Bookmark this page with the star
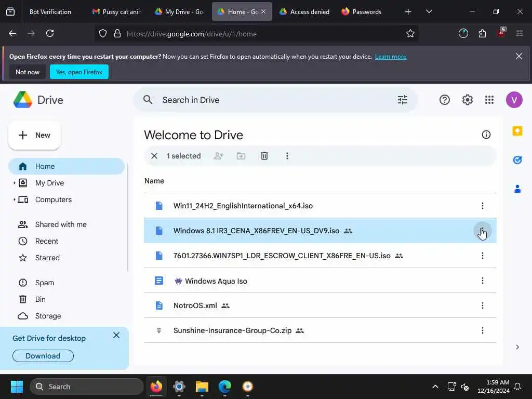532x399 pixels. 410,34
